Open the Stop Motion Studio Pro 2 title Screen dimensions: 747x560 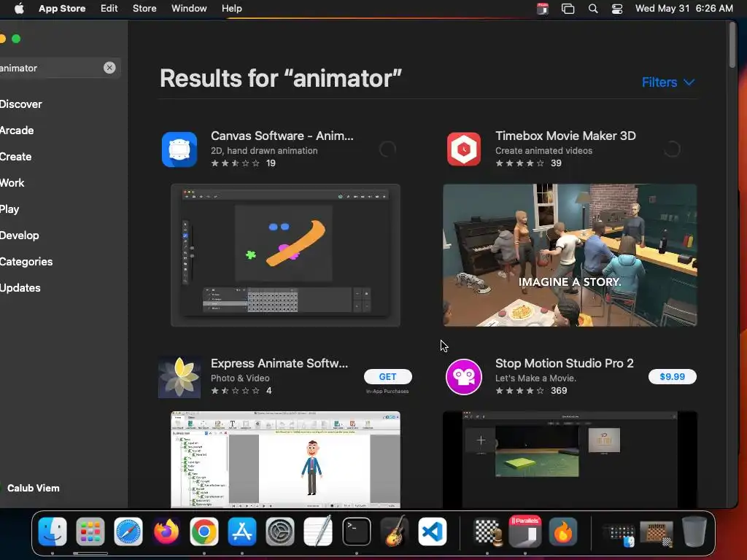point(565,363)
